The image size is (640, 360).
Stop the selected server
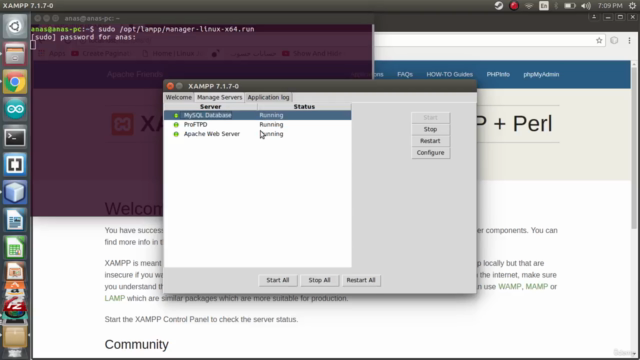(x=430, y=129)
